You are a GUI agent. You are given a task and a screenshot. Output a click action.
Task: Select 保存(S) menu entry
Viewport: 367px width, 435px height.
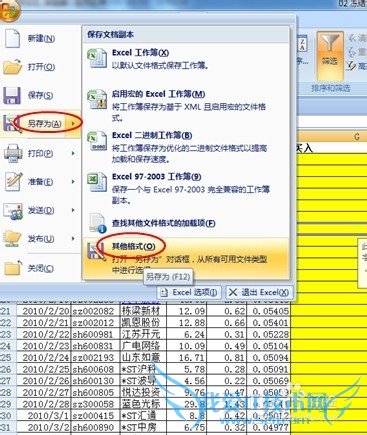coord(40,95)
